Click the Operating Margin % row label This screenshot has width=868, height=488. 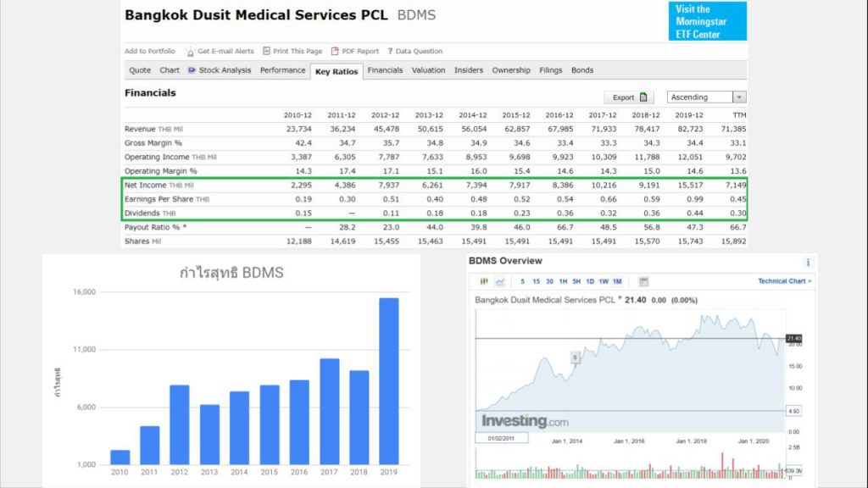(160, 171)
